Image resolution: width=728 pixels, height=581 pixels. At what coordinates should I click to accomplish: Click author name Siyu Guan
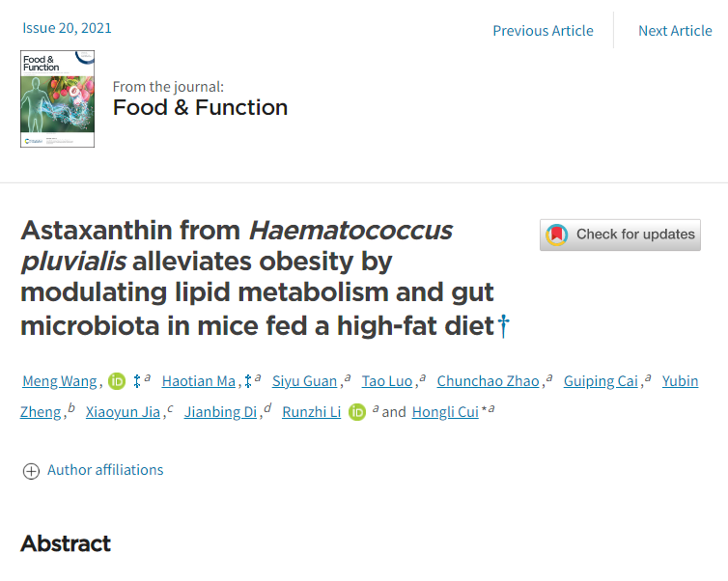(x=305, y=381)
